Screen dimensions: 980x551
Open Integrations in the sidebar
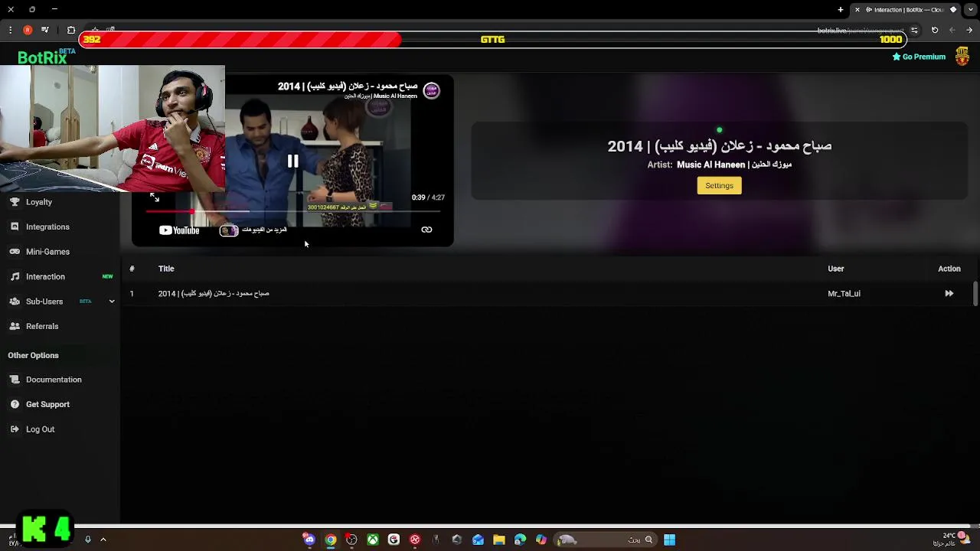(47, 227)
